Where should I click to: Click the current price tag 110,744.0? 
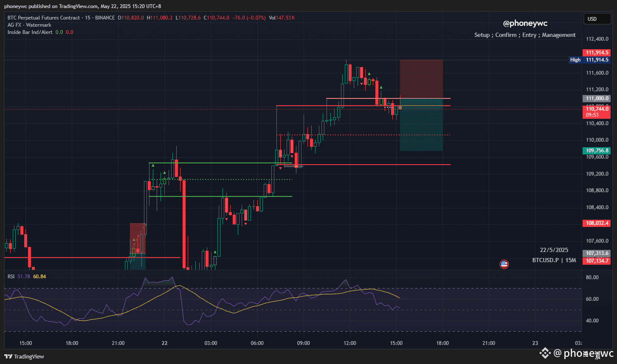[597, 109]
